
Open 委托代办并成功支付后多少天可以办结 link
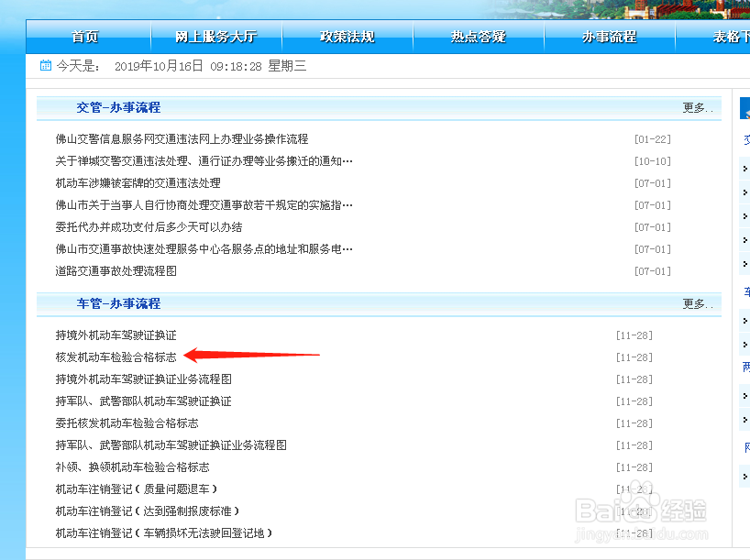click(149, 227)
